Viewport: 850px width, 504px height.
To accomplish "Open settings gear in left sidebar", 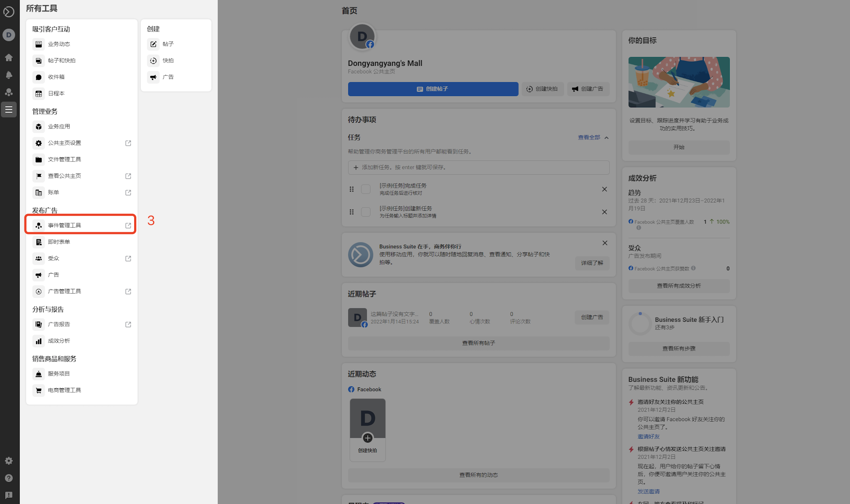I will click(x=9, y=461).
